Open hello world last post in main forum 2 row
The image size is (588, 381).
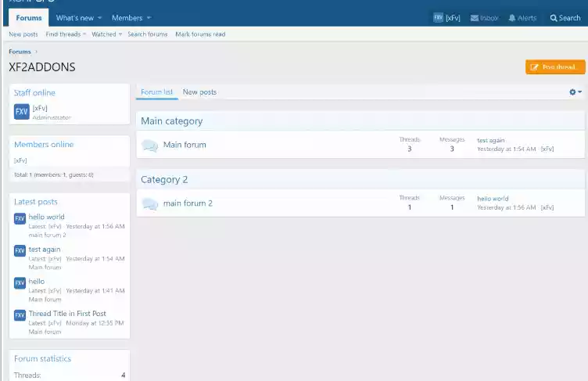(x=493, y=199)
